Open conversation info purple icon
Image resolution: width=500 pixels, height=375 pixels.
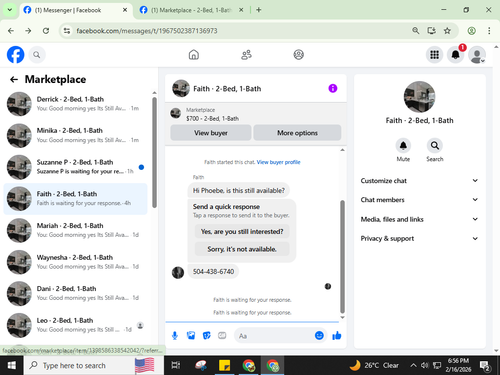click(333, 88)
